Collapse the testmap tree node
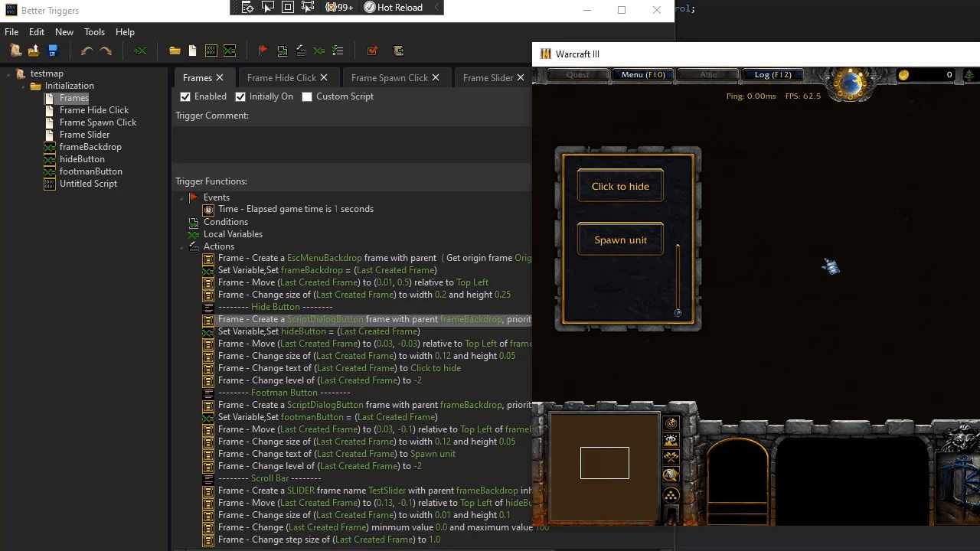 (x=8, y=74)
